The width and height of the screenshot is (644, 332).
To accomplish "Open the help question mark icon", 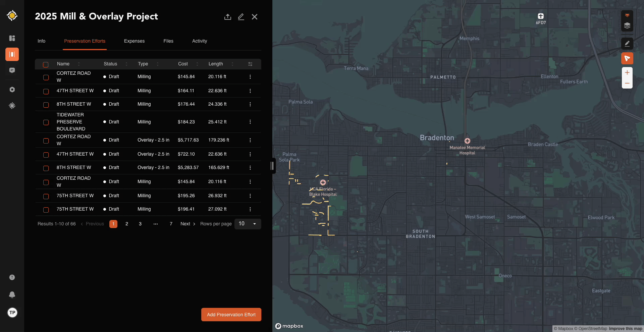I will coord(12,277).
